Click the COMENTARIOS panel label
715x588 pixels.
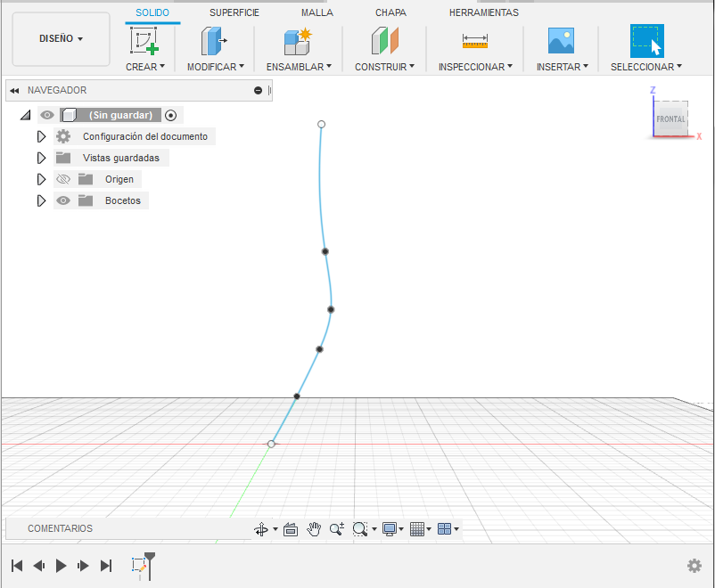coord(61,528)
